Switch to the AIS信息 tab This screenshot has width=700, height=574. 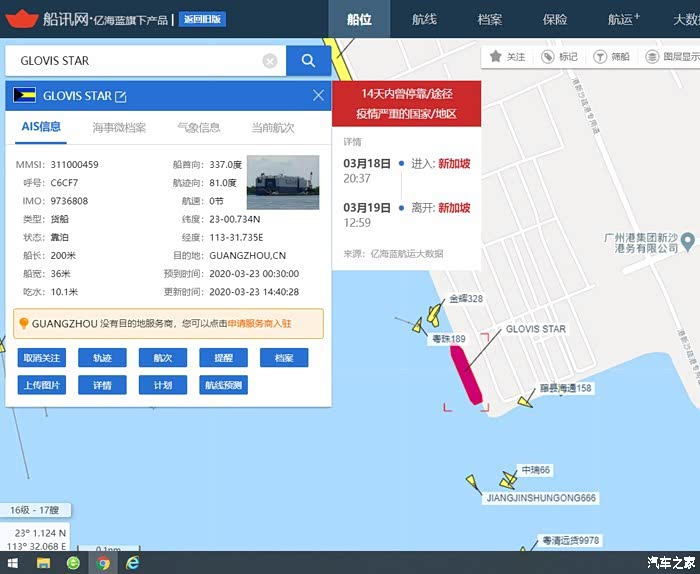pos(41,127)
